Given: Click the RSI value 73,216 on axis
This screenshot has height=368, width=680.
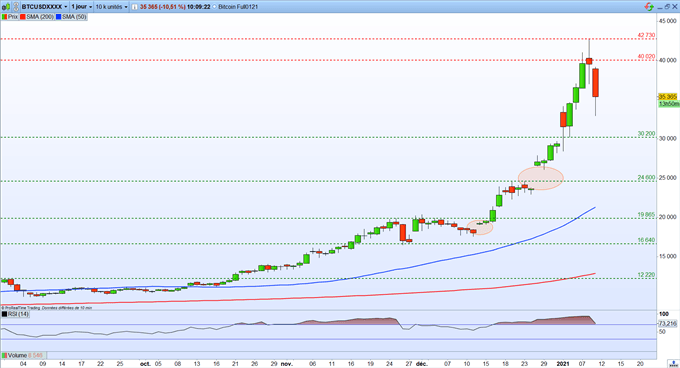Looking at the screenshot, I should [x=668, y=323].
